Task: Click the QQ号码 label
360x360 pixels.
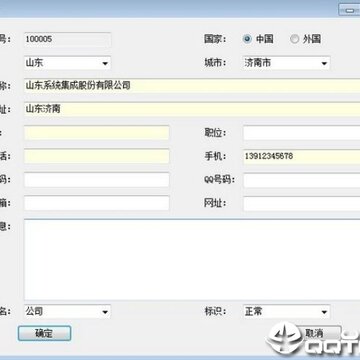Action: (x=219, y=180)
